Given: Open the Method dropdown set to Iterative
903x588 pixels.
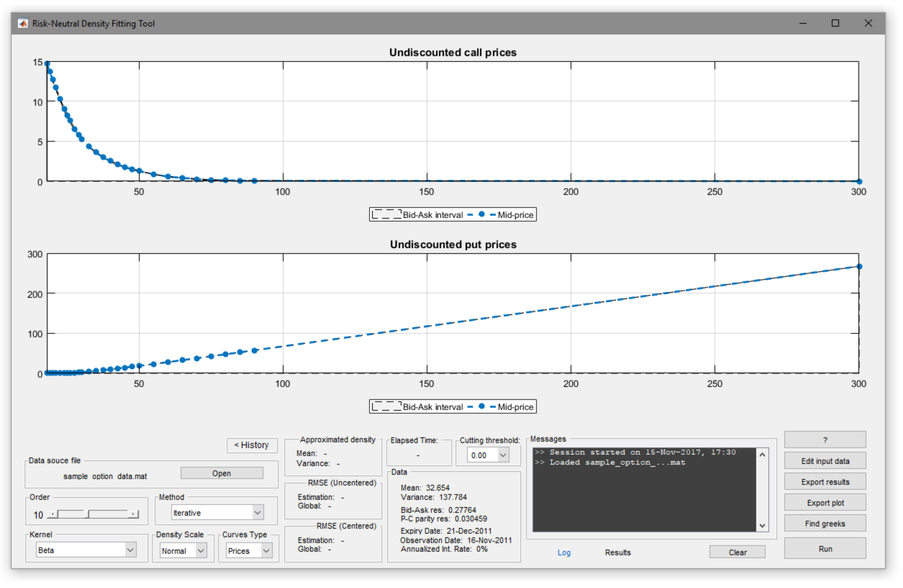Looking at the screenshot, I should (x=258, y=513).
